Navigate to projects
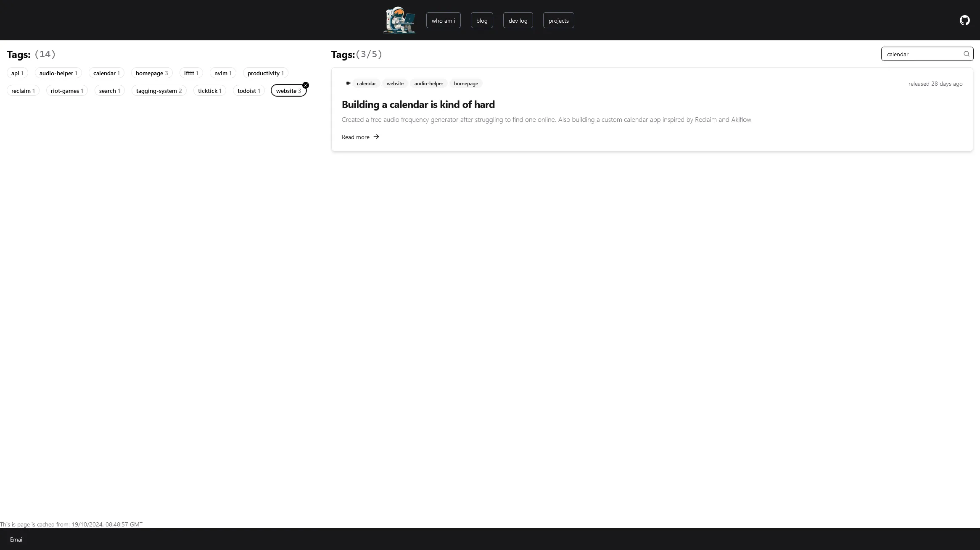The height and width of the screenshot is (550, 980). tap(558, 20)
